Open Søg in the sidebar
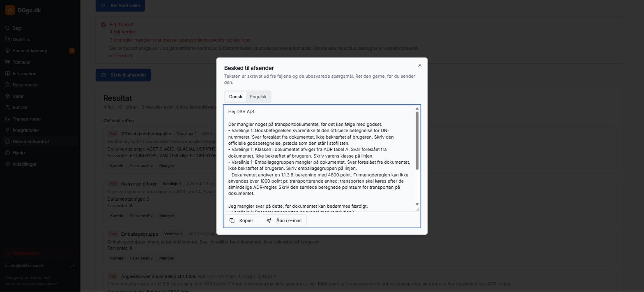This screenshot has height=292, width=644. 40,28
